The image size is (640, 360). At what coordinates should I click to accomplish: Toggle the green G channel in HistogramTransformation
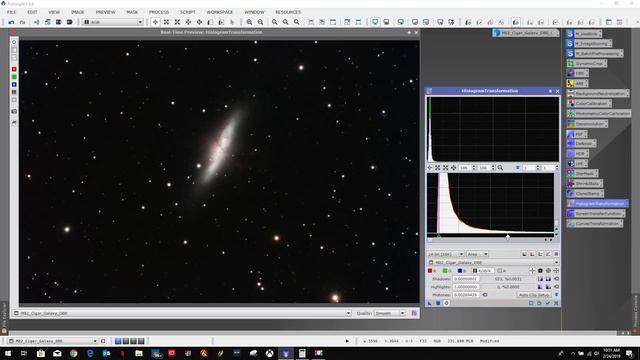[446, 271]
